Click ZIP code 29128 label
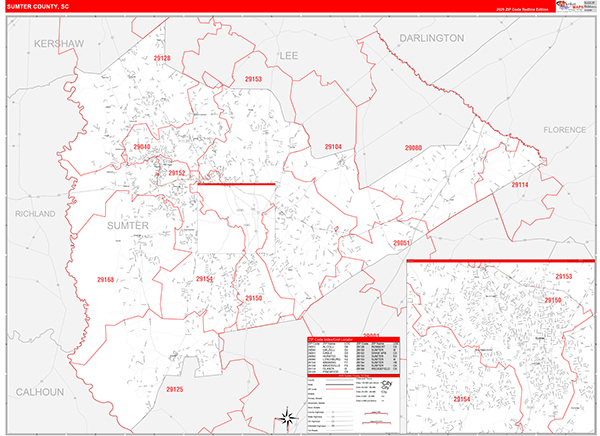Screen dimensions: 600x436 point(162,58)
